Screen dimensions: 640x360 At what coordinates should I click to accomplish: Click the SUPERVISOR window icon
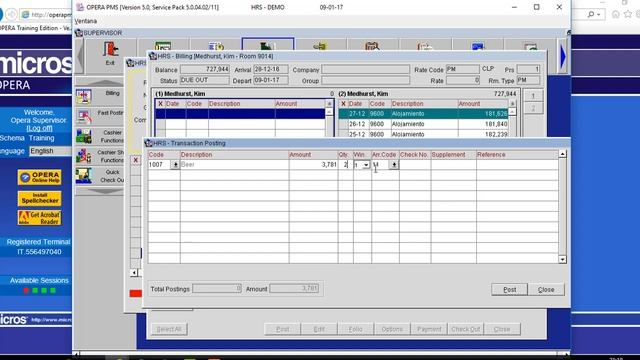[x=79, y=33]
